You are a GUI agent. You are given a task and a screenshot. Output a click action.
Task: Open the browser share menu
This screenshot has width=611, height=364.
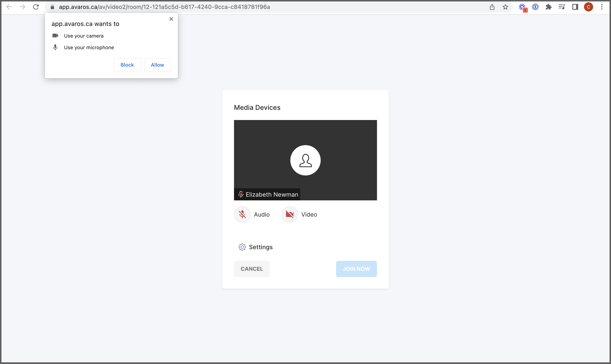[492, 7]
